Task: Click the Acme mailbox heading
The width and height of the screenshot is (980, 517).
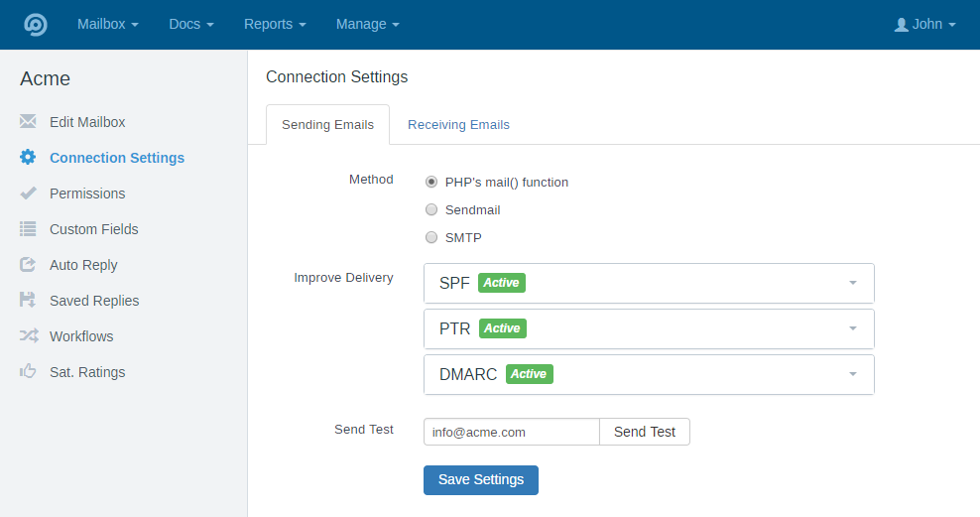Action: [x=45, y=78]
